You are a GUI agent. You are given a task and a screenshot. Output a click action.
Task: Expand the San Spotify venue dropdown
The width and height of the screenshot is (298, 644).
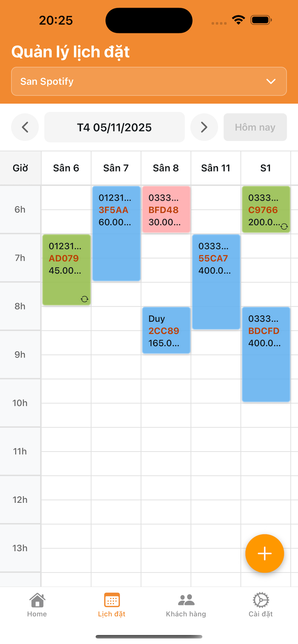click(149, 81)
